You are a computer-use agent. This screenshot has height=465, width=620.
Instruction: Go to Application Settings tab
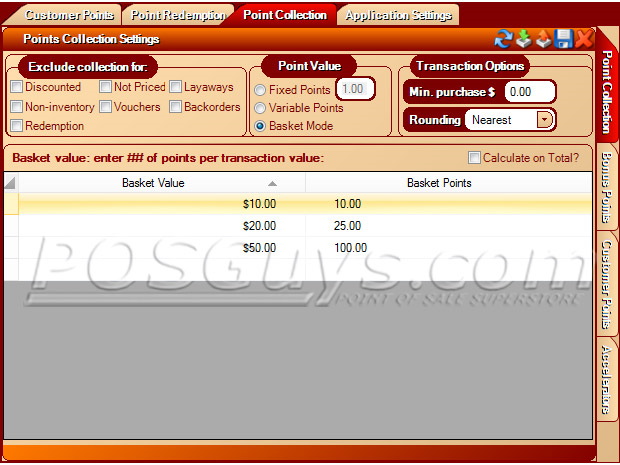398,15
